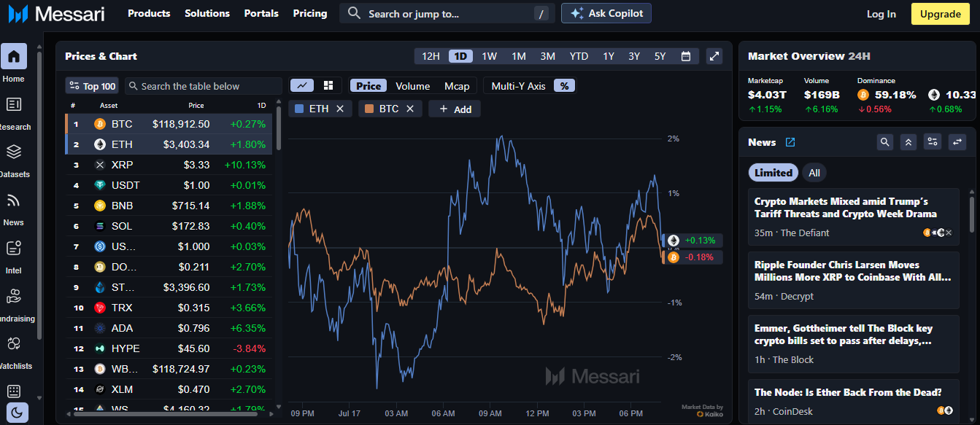Collapse the News panel with double chevron
The height and width of the screenshot is (425, 980).
click(908, 142)
